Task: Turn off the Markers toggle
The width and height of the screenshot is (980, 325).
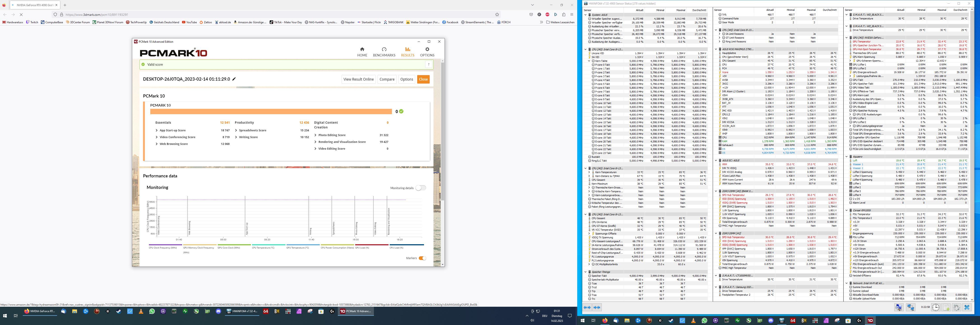Action: pos(422,258)
